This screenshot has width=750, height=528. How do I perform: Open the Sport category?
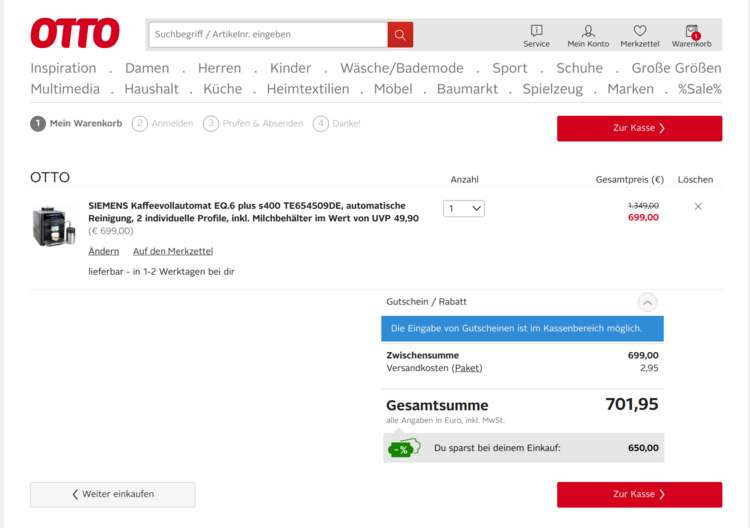510,68
